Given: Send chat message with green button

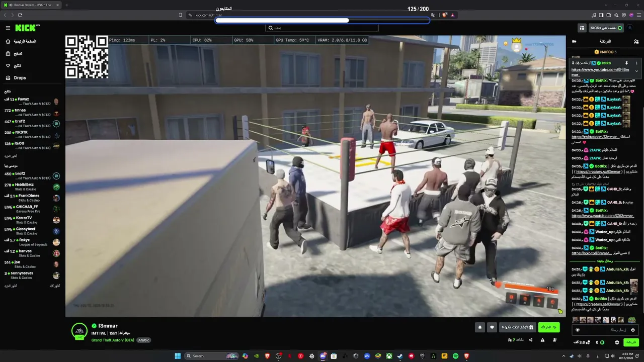Looking at the screenshot, I should tap(631, 342).
